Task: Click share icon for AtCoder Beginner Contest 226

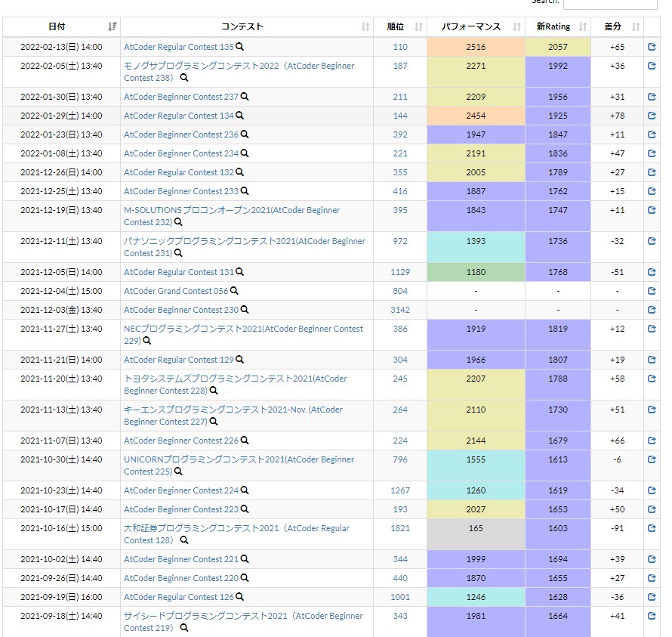Action: (x=652, y=441)
